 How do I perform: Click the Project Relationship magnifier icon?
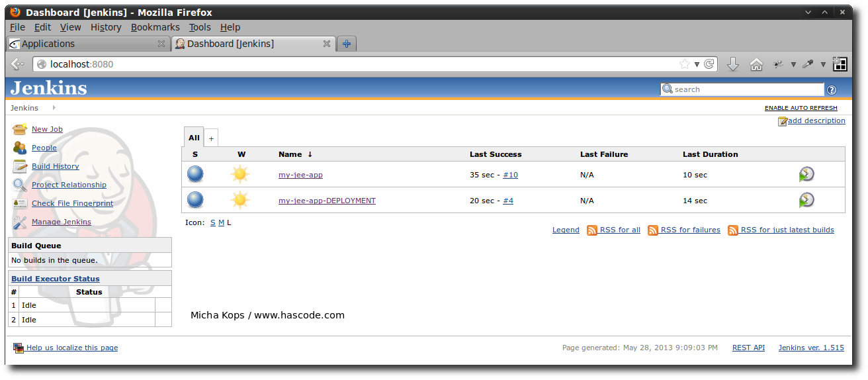[19, 185]
